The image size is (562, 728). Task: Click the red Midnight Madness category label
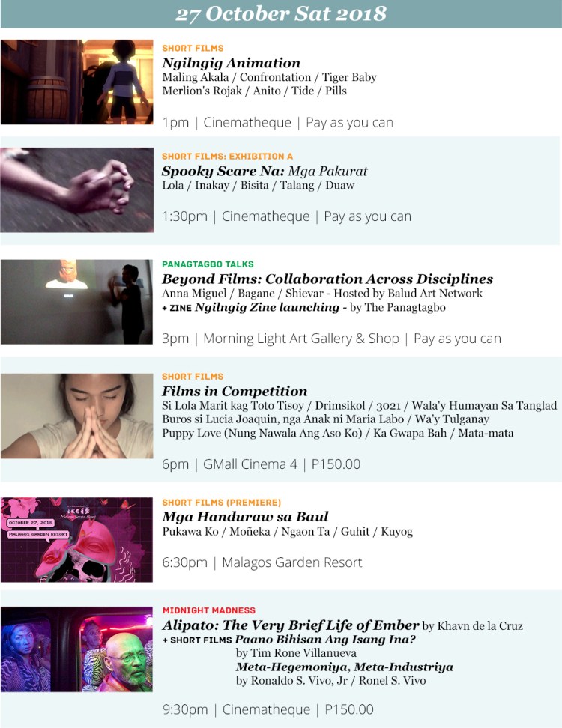[x=209, y=610]
